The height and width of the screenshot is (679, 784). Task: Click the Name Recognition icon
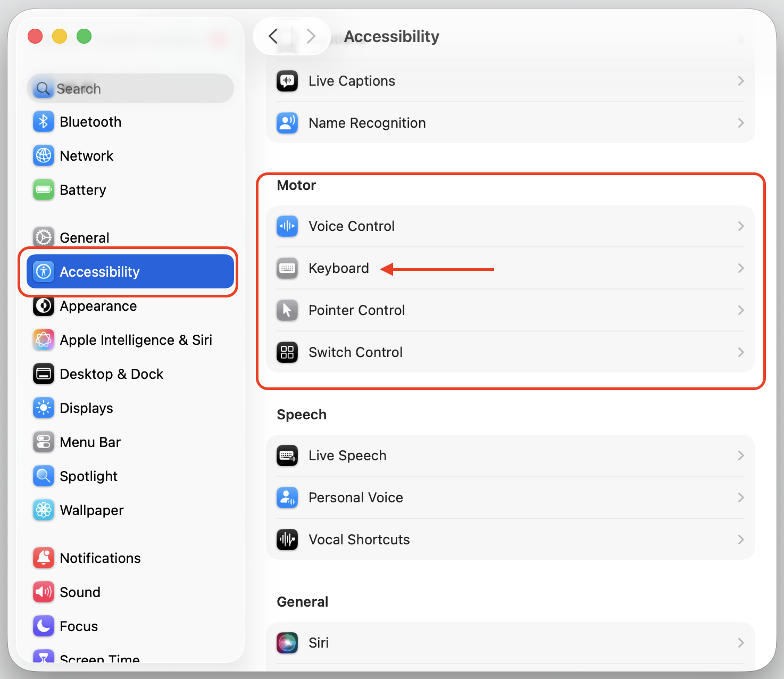287,123
